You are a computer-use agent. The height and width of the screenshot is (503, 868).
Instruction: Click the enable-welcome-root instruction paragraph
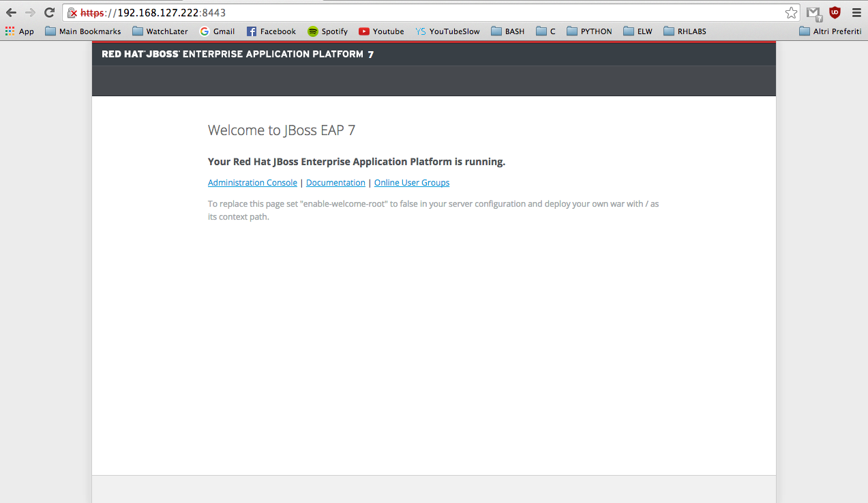point(434,210)
